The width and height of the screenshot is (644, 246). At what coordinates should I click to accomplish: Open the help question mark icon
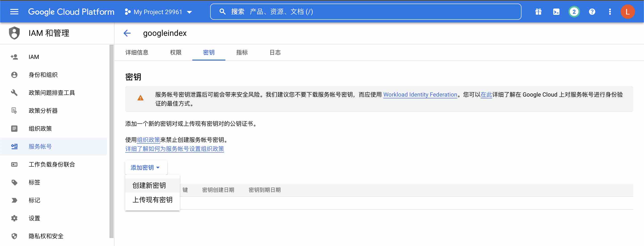[x=592, y=12]
